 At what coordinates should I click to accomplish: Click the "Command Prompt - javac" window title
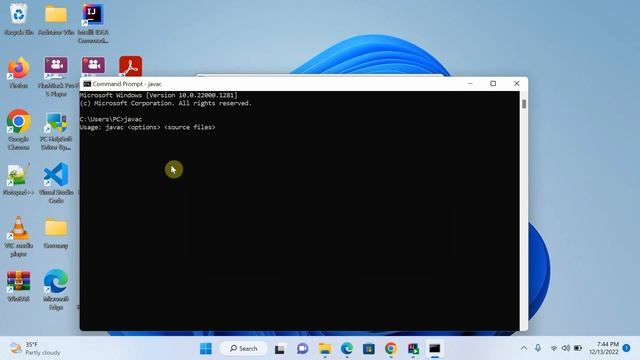127,84
